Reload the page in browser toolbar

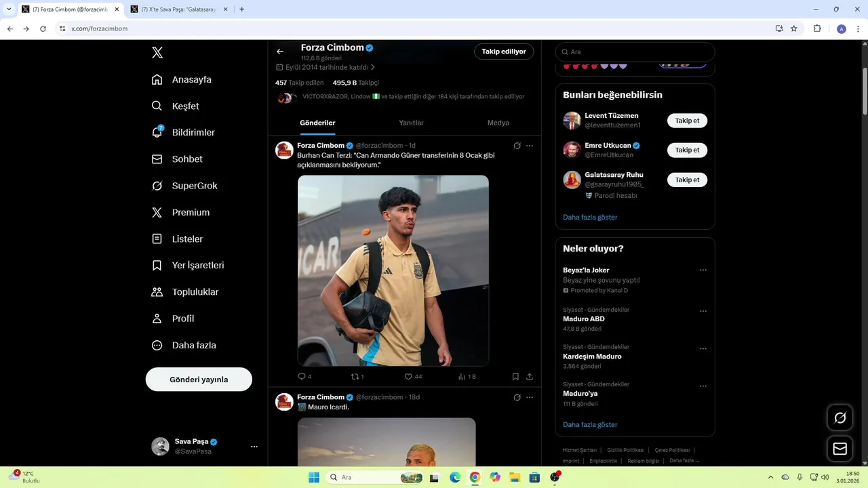(x=43, y=28)
